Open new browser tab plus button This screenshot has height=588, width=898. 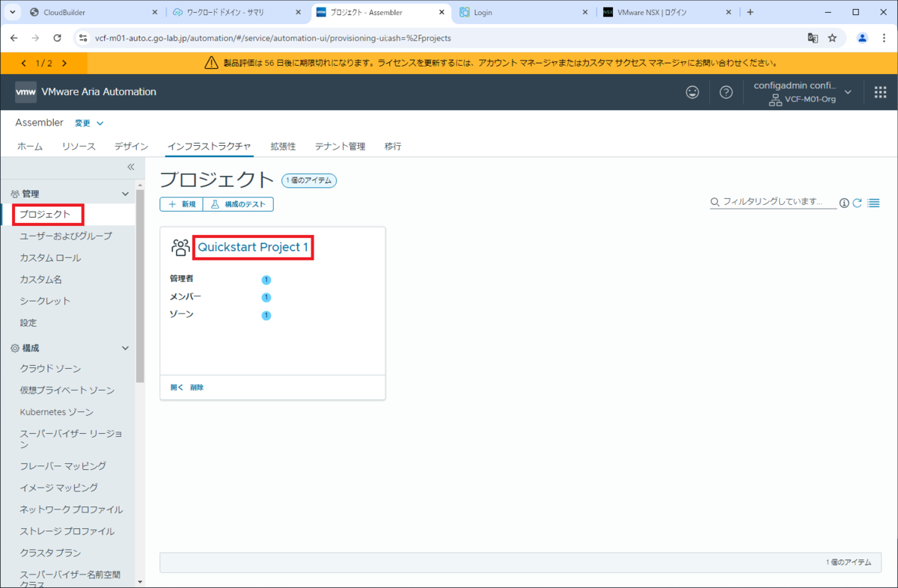(x=751, y=12)
